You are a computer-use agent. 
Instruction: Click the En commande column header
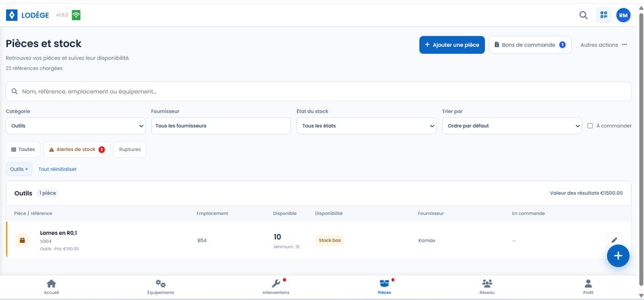(528, 213)
